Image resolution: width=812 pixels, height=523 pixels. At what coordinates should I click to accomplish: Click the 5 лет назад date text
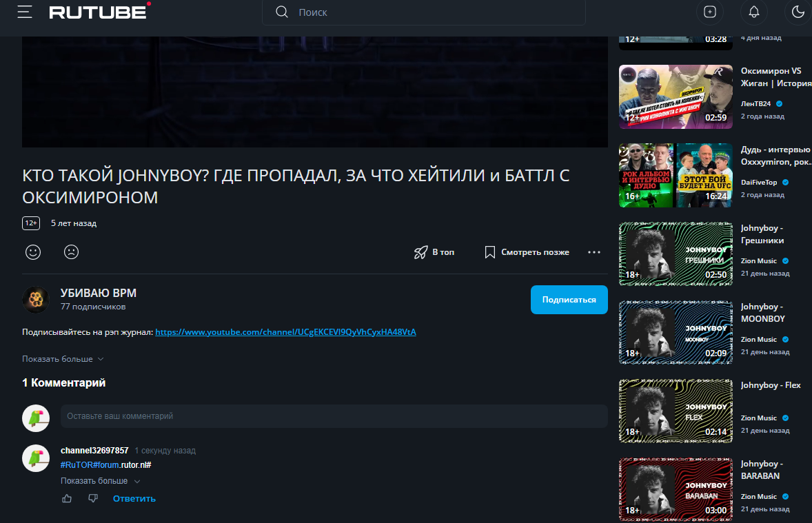pos(74,223)
